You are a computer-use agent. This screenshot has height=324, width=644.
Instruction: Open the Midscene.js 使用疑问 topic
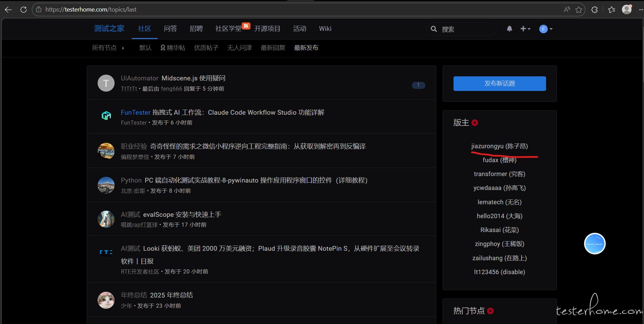click(x=193, y=78)
